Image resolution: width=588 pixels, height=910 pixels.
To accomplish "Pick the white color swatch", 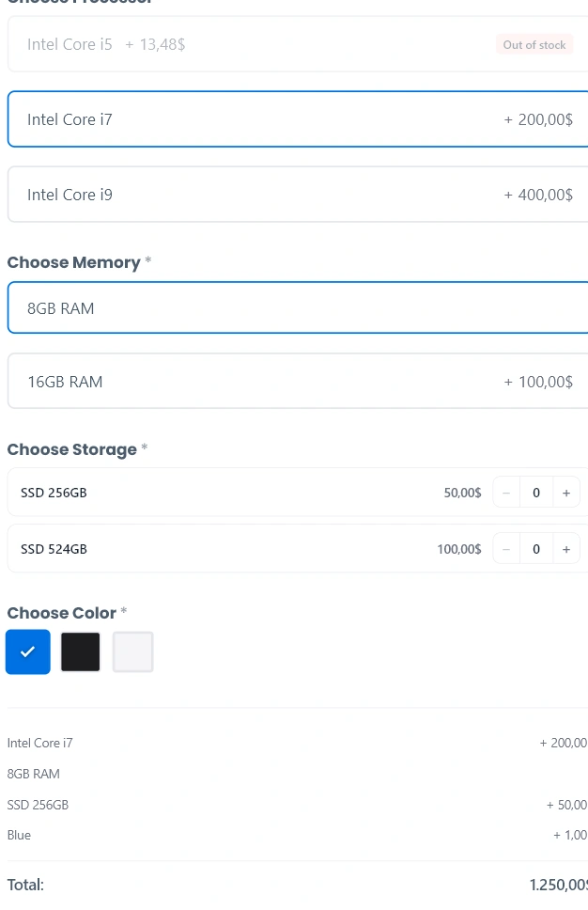I will 132,651.
